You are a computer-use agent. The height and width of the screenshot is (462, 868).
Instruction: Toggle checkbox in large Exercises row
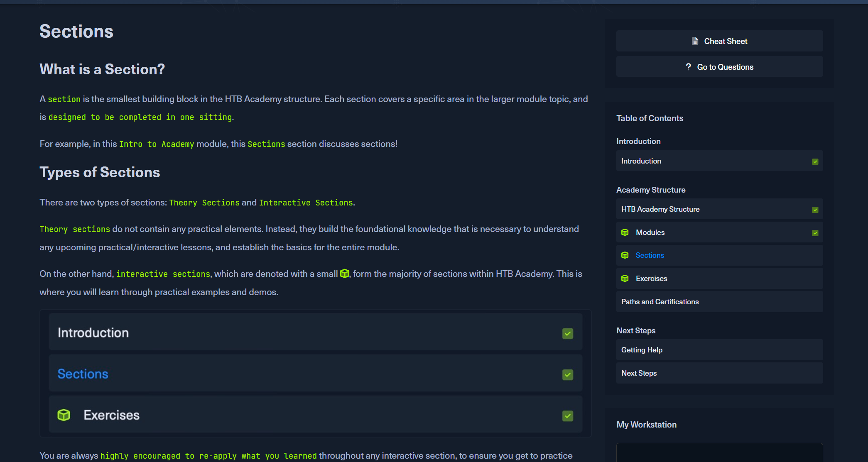coord(567,416)
